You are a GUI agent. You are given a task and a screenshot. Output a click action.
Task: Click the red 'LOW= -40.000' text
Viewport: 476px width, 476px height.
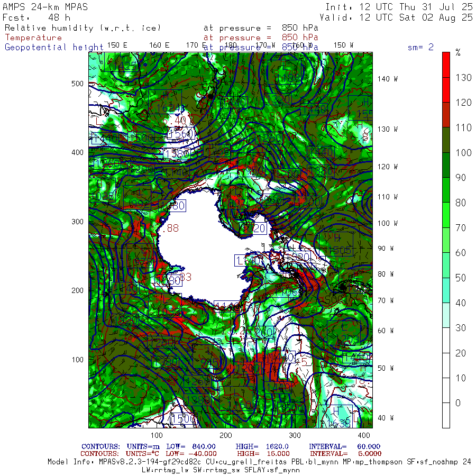pos(191,454)
